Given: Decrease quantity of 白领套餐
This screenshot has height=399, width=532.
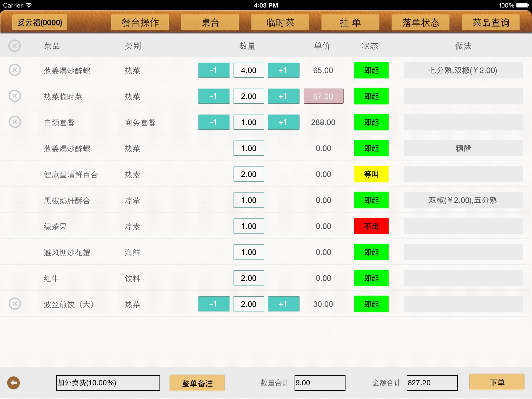Looking at the screenshot, I should (214, 122).
